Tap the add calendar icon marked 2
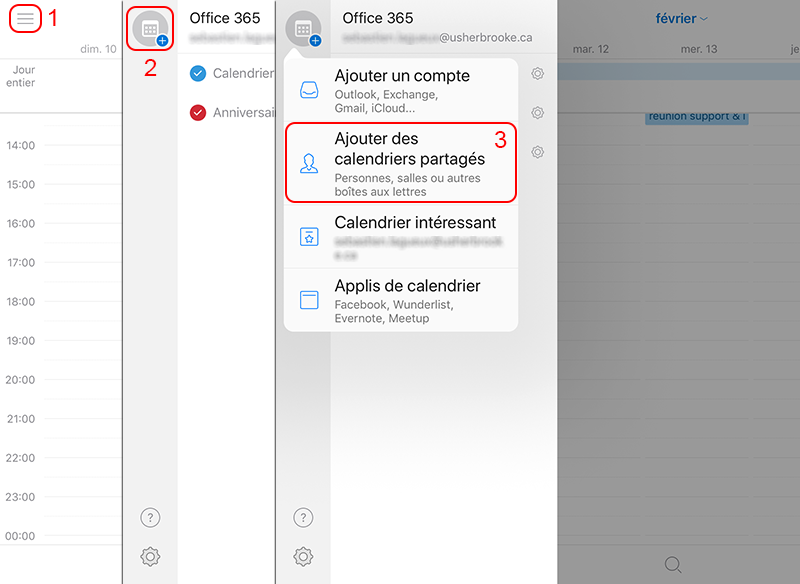Screen dimensions: 800x584 tap(150, 30)
